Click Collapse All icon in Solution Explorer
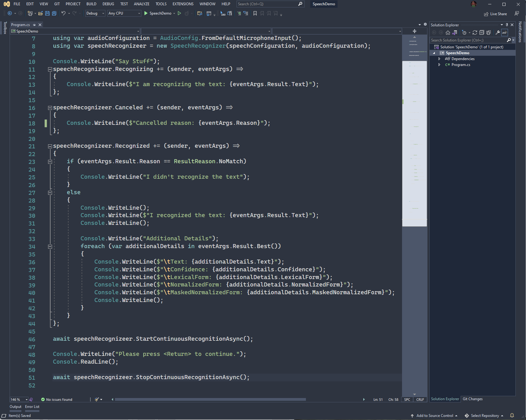 pos(482,33)
